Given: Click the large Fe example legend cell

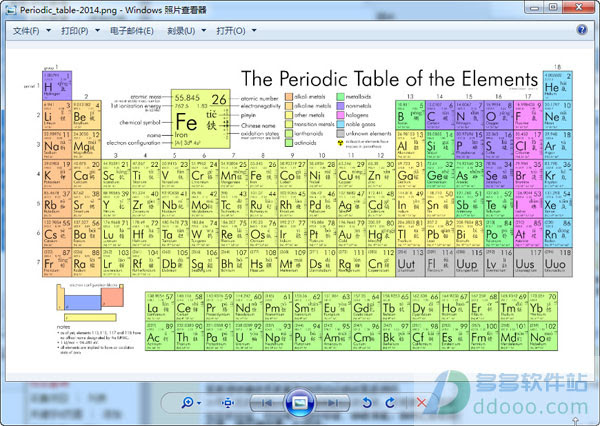Looking at the screenshot, I should pyautogui.click(x=201, y=119).
